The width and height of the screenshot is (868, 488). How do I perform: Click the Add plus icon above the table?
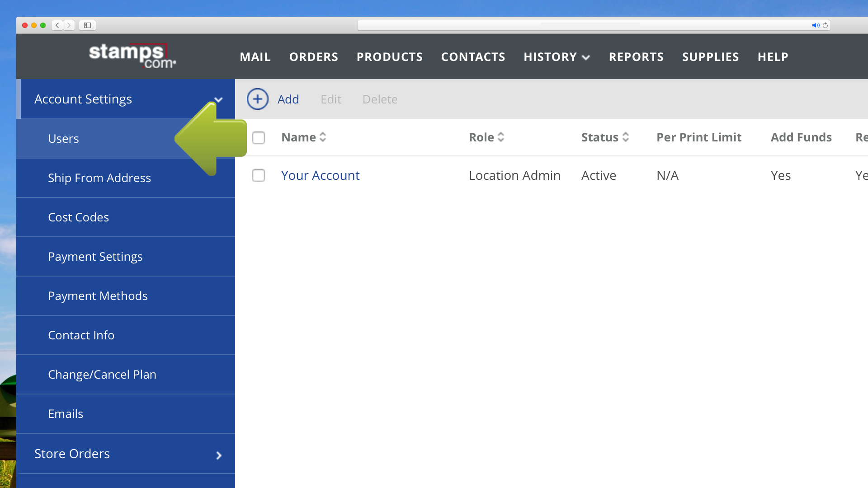[x=257, y=99]
